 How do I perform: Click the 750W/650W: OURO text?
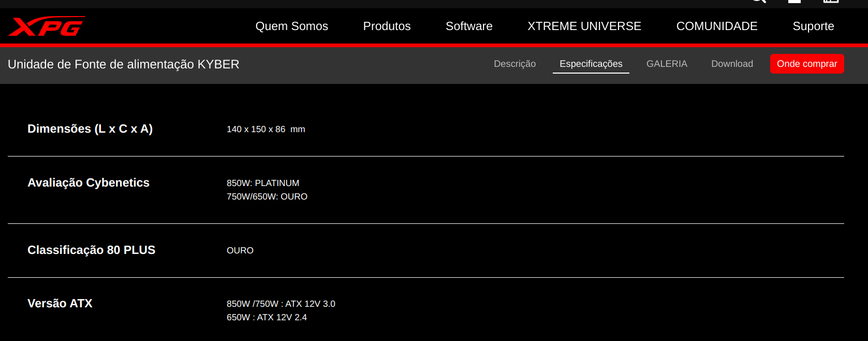267,196
